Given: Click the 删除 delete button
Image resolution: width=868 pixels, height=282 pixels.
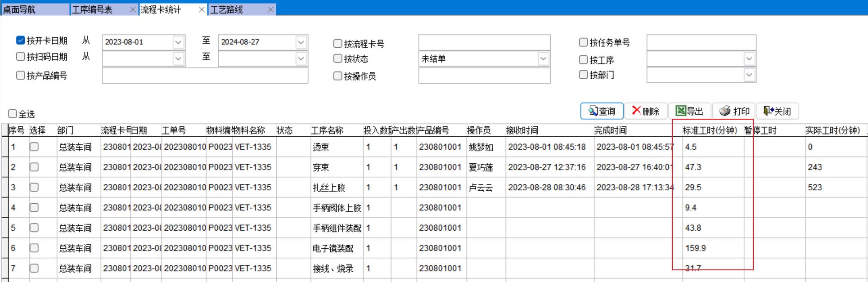Looking at the screenshot, I should [646, 111].
